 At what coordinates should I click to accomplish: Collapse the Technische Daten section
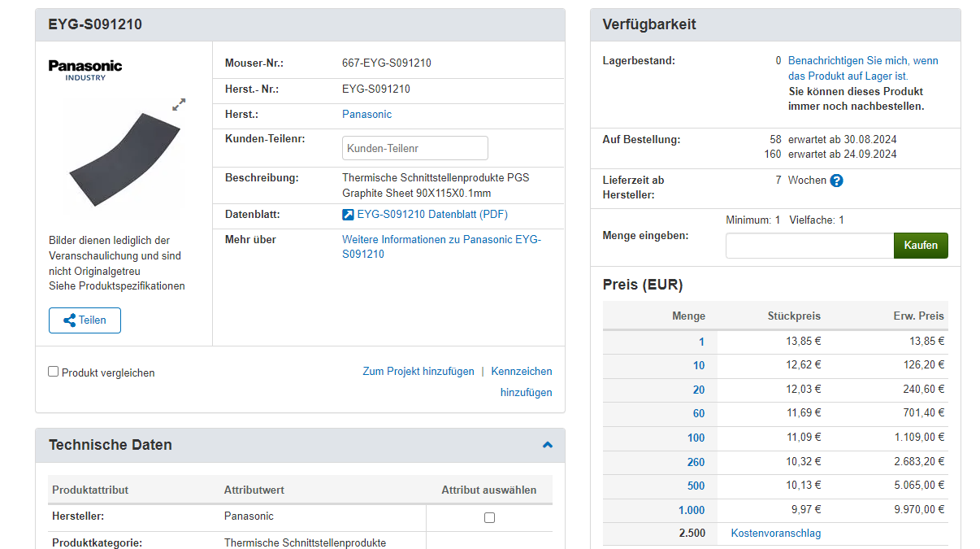pos(548,445)
